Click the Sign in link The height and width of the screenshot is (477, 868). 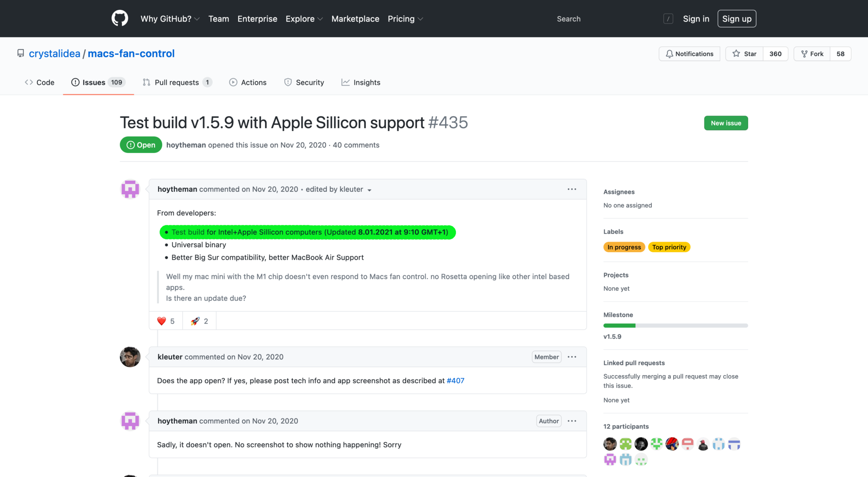click(696, 19)
